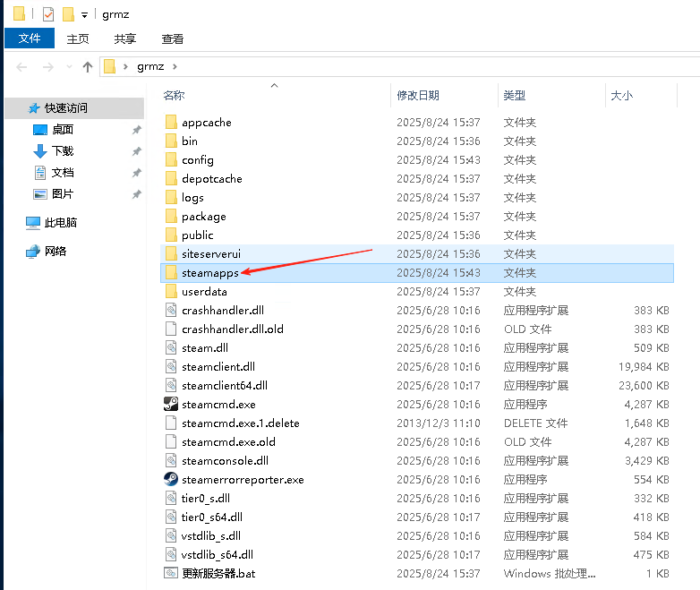Sort by the 类型 column header
700x590 pixels.
515,95
